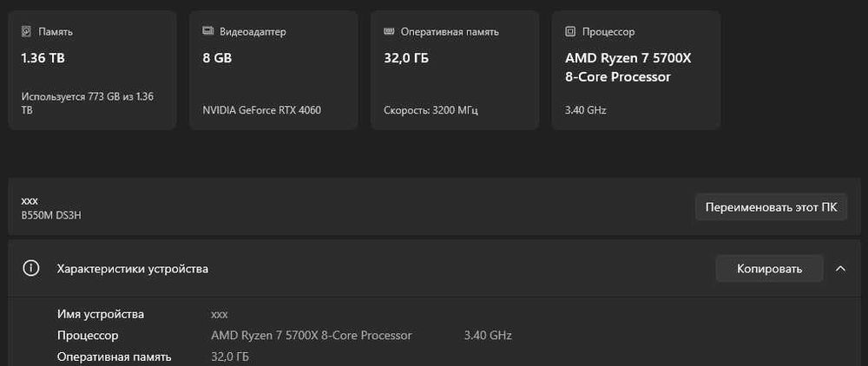The height and width of the screenshot is (366, 868).
Task: Select the B550M DS3H model text
Action: [51, 214]
